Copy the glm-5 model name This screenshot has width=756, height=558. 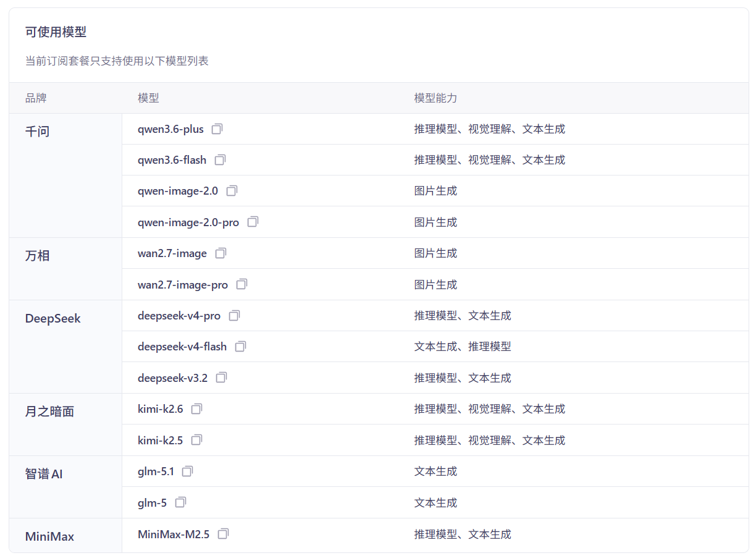pos(180,502)
